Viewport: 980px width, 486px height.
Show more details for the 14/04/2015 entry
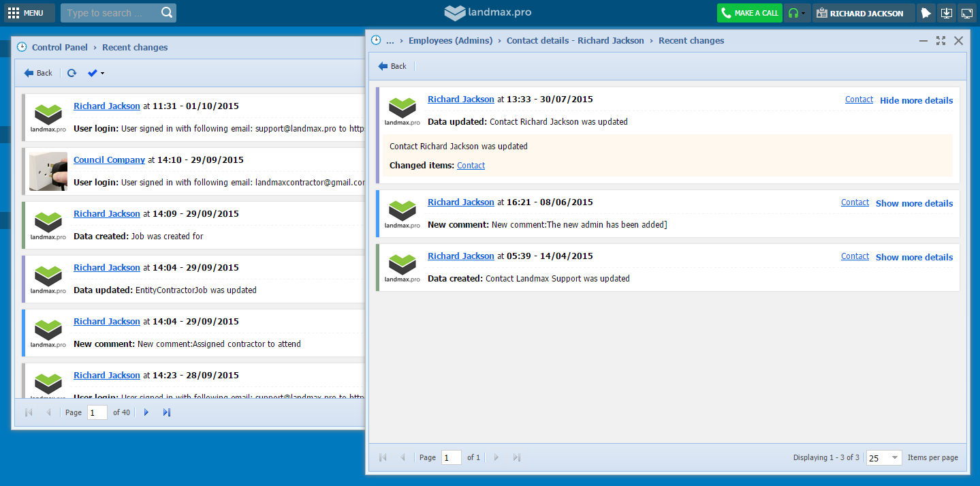click(x=914, y=257)
